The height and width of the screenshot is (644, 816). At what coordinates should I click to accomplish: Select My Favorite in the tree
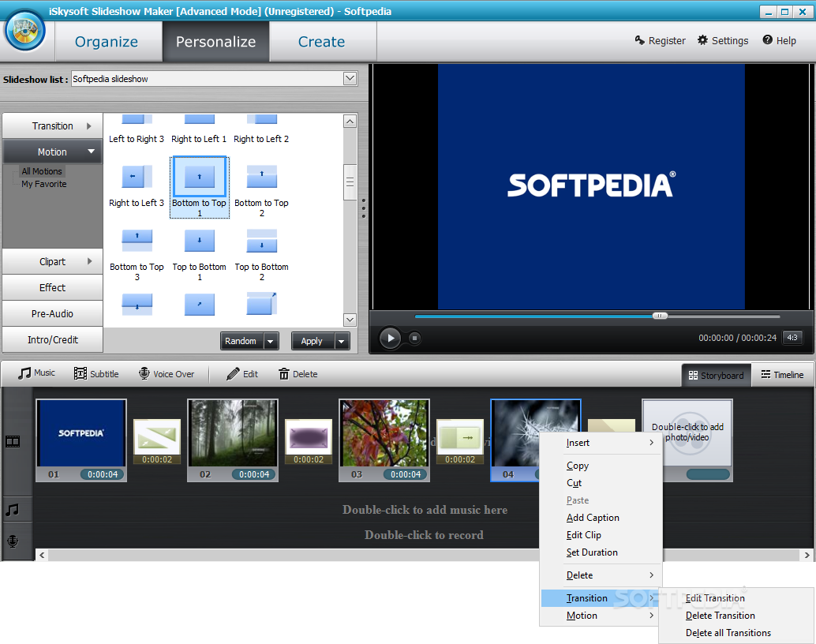pyautogui.click(x=43, y=184)
